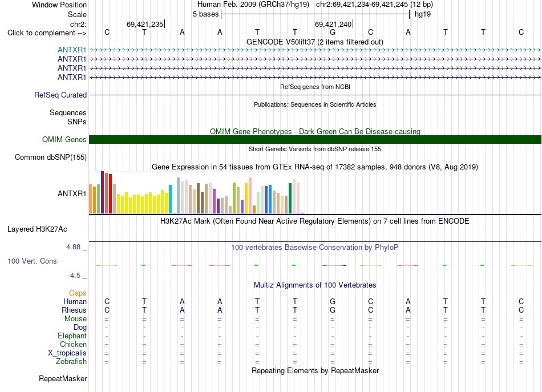Screen dimensions: 542x392
Task: Click the RefSeq Curated gene line
Action: [315, 95]
